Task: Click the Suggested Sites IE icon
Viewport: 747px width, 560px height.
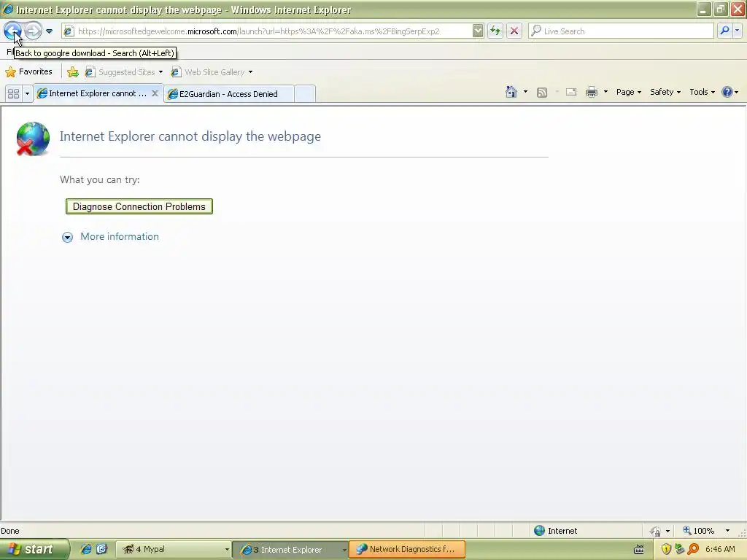Action: (90, 72)
